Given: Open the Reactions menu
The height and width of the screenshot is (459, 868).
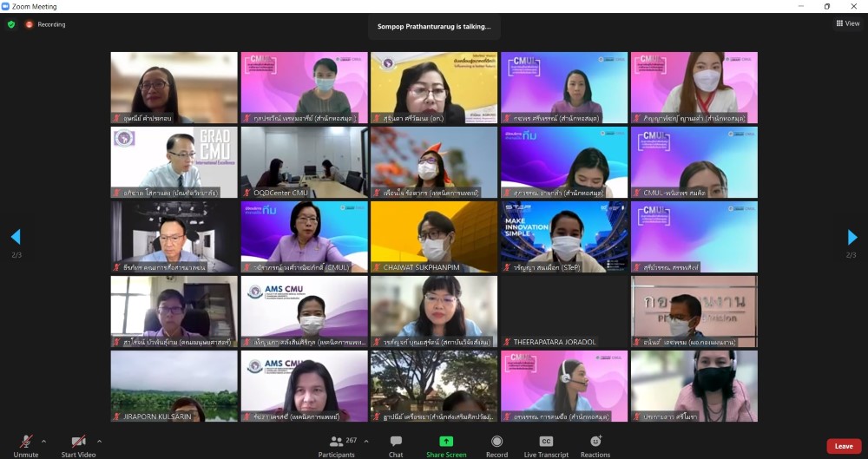Looking at the screenshot, I should pyautogui.click(x=595, y=443).
